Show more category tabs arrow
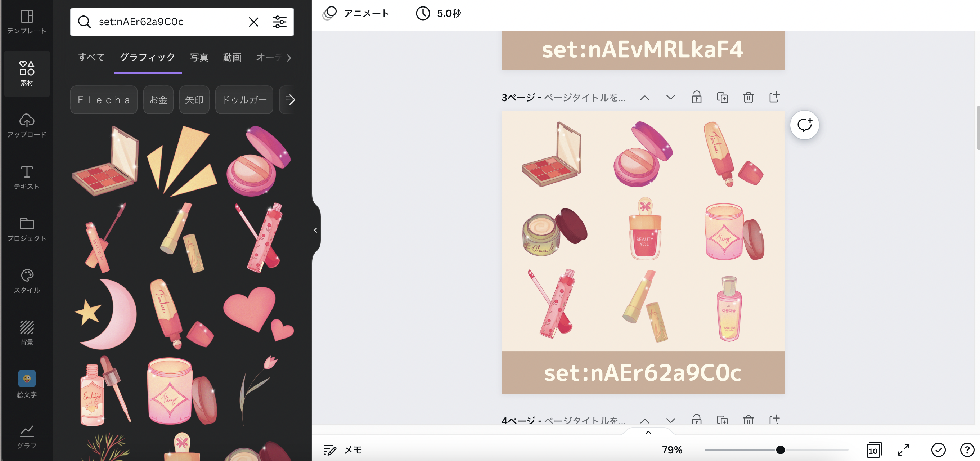980x461 pixels. point(289,58)
